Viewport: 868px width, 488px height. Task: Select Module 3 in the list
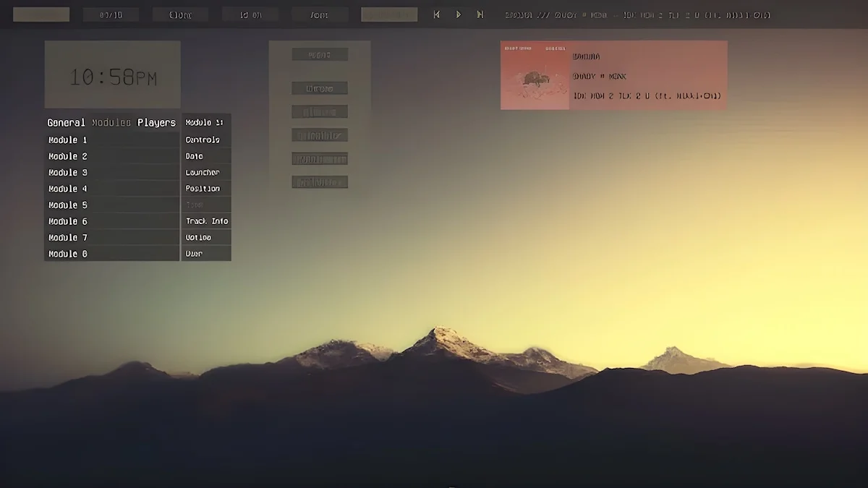pos(112,173)
